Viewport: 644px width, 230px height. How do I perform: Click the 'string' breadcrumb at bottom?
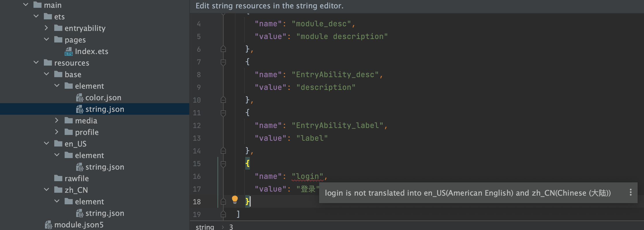205,227
